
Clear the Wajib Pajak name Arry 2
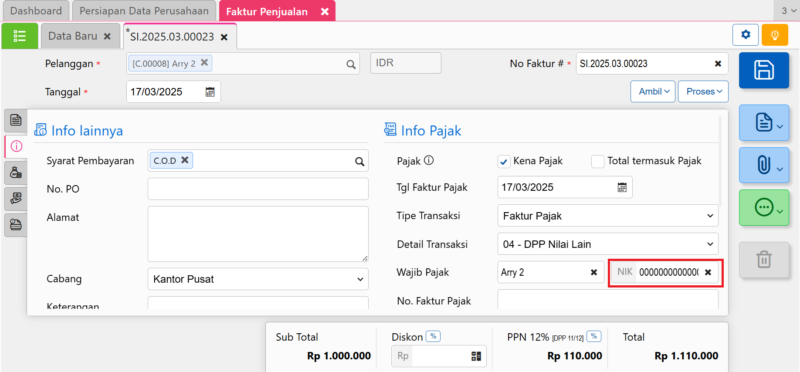pyautogui.click(x=594, y=272)
